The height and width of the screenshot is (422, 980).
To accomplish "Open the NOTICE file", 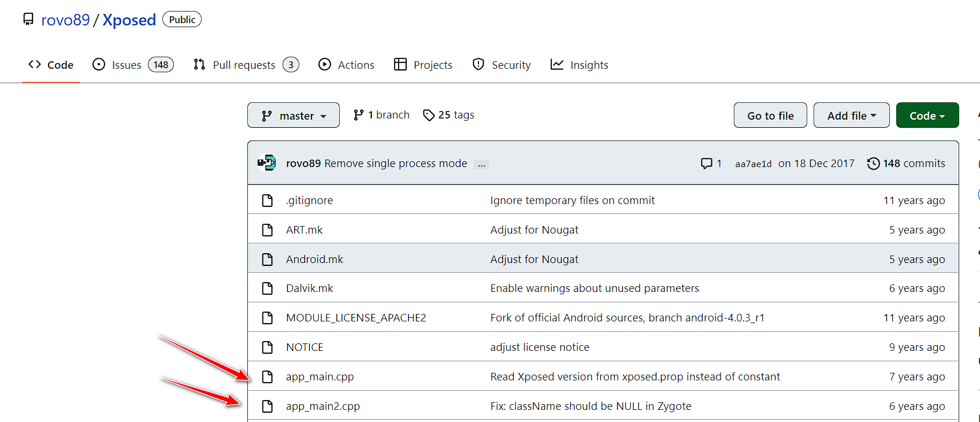I will click(x=305, y=347).
